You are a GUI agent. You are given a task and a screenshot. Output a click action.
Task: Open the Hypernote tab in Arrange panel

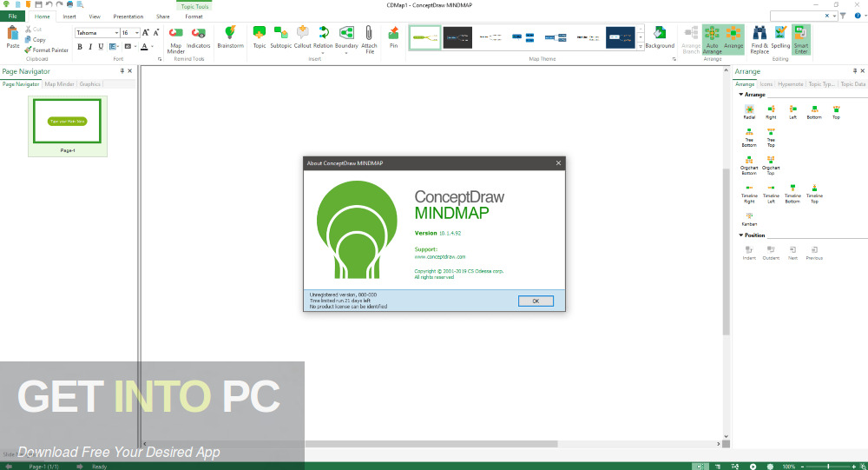pos(790,84)
